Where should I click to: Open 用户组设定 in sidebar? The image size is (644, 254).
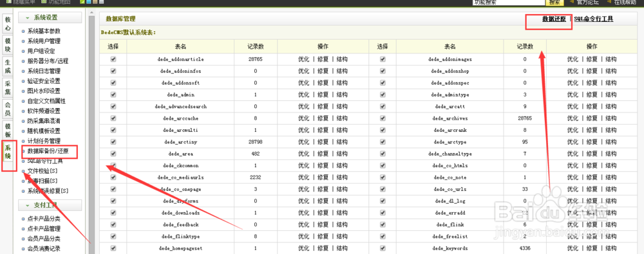point(41,51)
